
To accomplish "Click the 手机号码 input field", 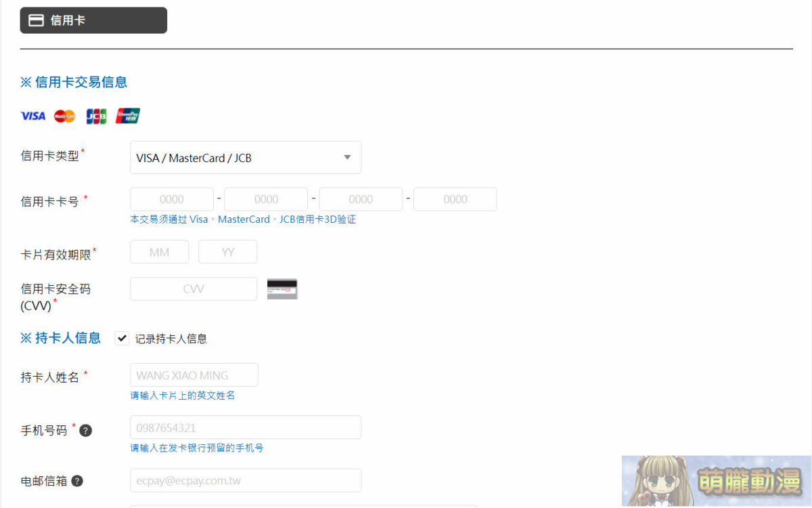I will (246, 427).
